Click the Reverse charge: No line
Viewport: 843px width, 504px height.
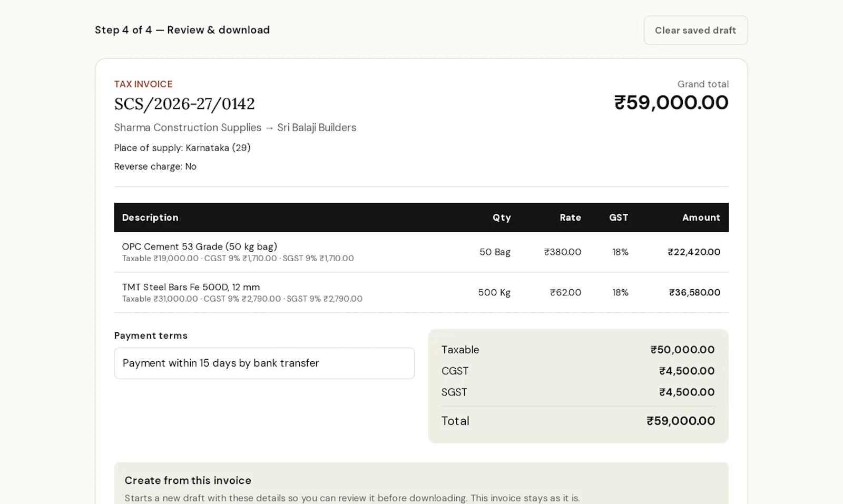tap(155, 166)
